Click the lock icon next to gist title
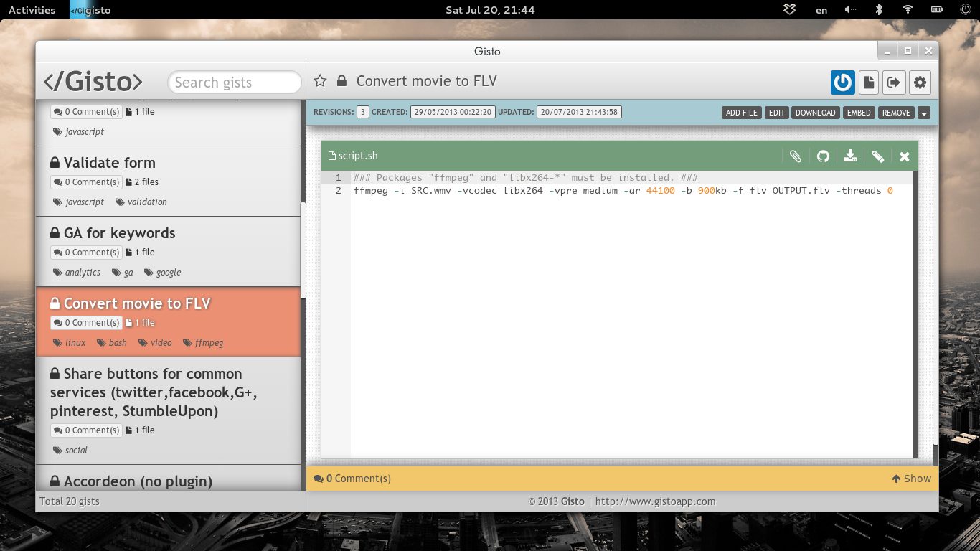 [342, 81]
